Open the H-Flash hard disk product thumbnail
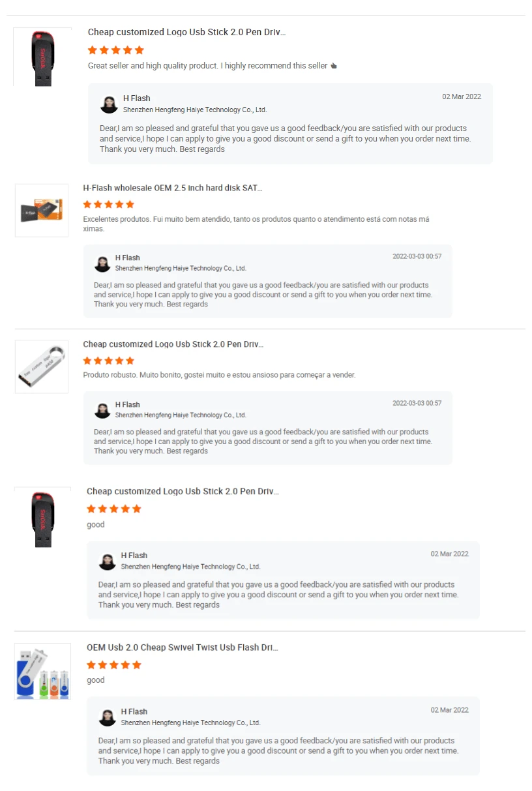 tap(42, 210)
